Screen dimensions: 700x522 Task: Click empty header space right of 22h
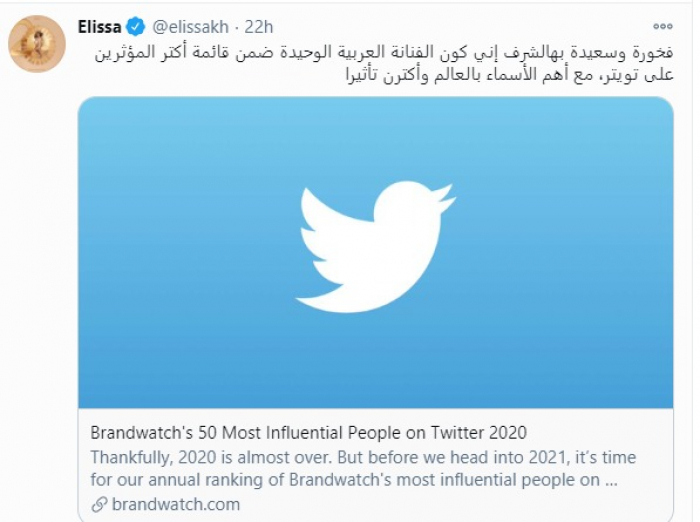[x=450, y=27]
